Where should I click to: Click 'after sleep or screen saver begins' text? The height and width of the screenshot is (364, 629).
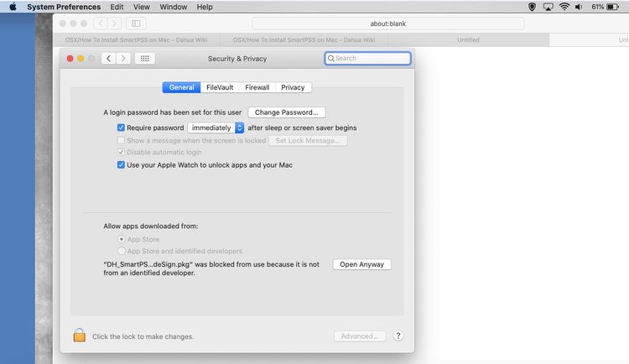tap(302, 127)
